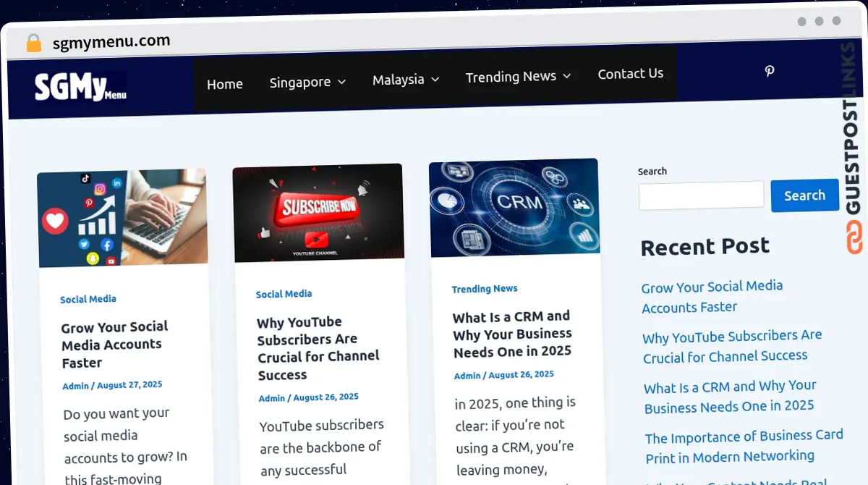Click Admin author on YouTube Subscribers post
The image size is (868, 485).
tap(272, 398)
